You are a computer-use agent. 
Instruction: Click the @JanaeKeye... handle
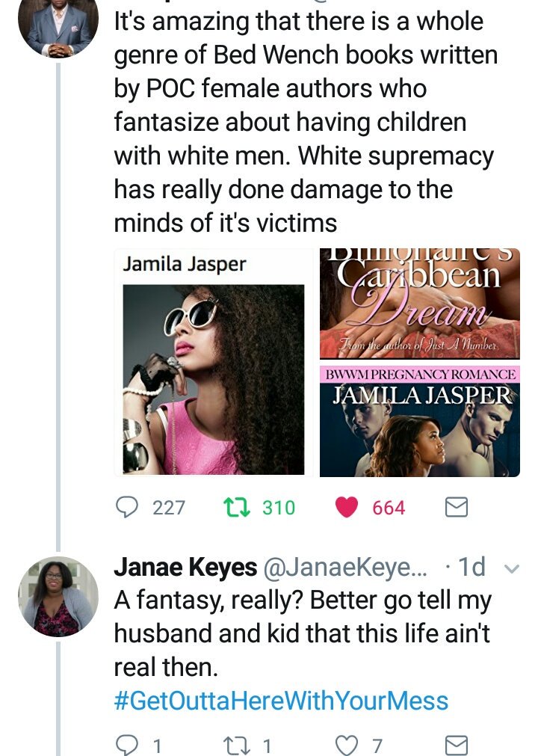(345, 567)
